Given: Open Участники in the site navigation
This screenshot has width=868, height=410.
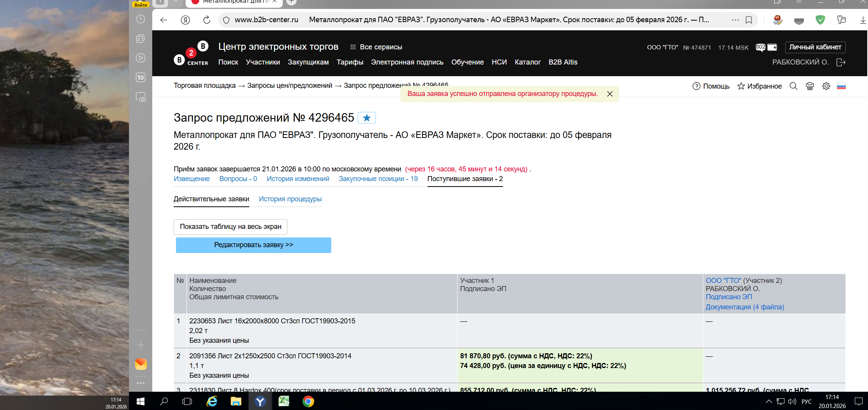Looking at the screenshot, I should [x=263, y=62].
